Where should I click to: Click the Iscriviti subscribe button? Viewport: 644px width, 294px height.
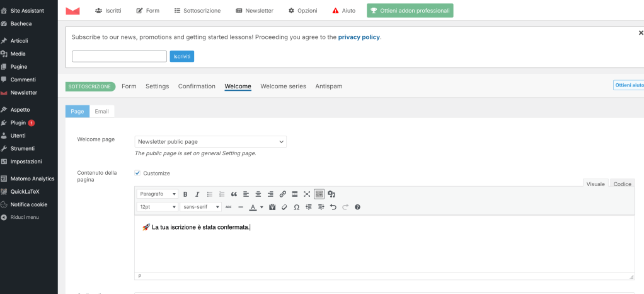point(182,57)
